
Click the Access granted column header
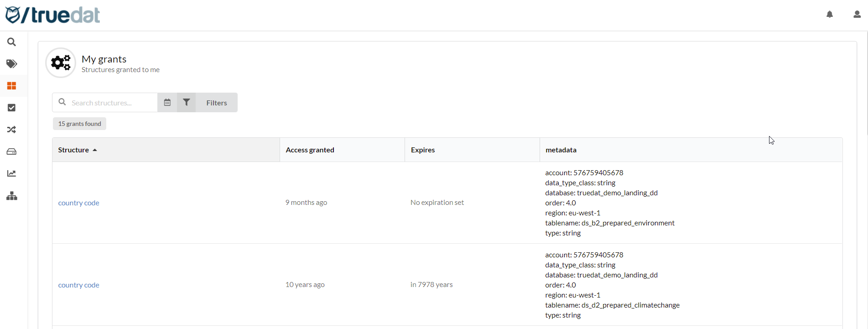click(310, 150)
